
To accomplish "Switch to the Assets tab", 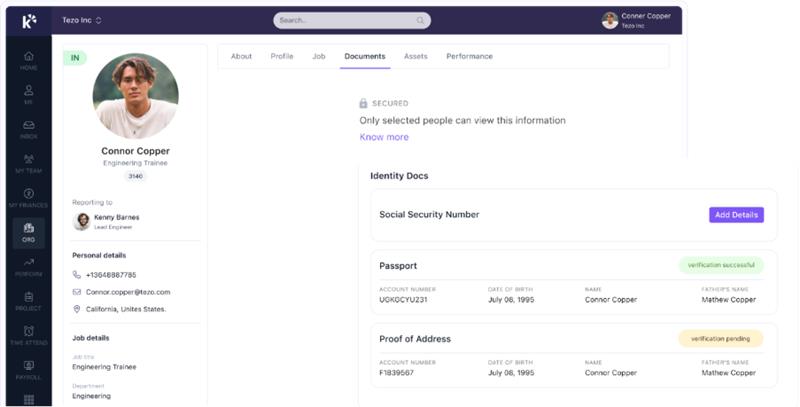I will (x=416, y=56).
